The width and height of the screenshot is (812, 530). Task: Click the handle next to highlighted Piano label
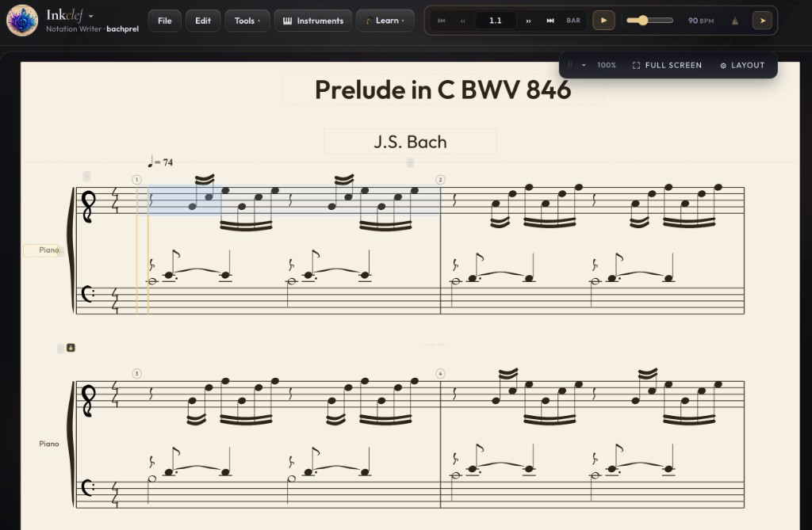[60, 252]
